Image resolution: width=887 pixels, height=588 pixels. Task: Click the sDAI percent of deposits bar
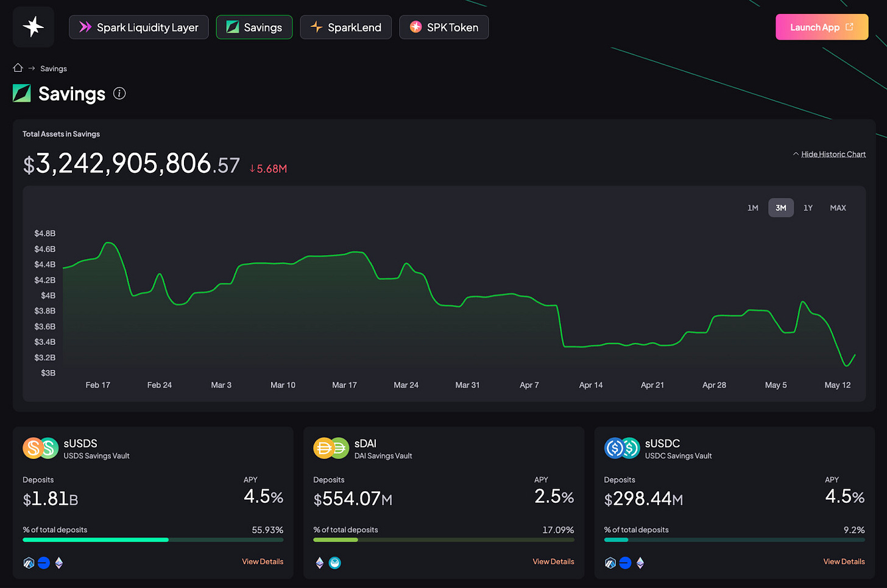443,540
